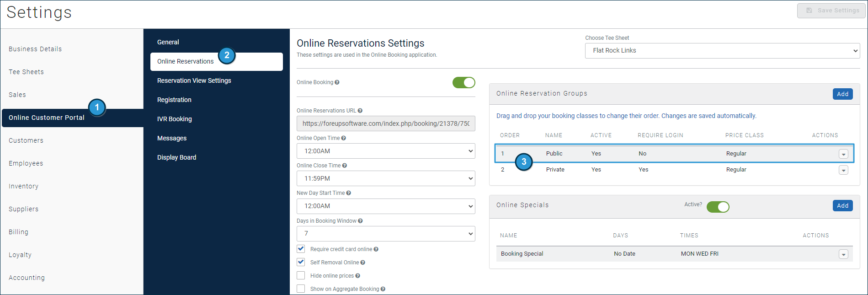Open Inventory settings

(x=23, y=186)
